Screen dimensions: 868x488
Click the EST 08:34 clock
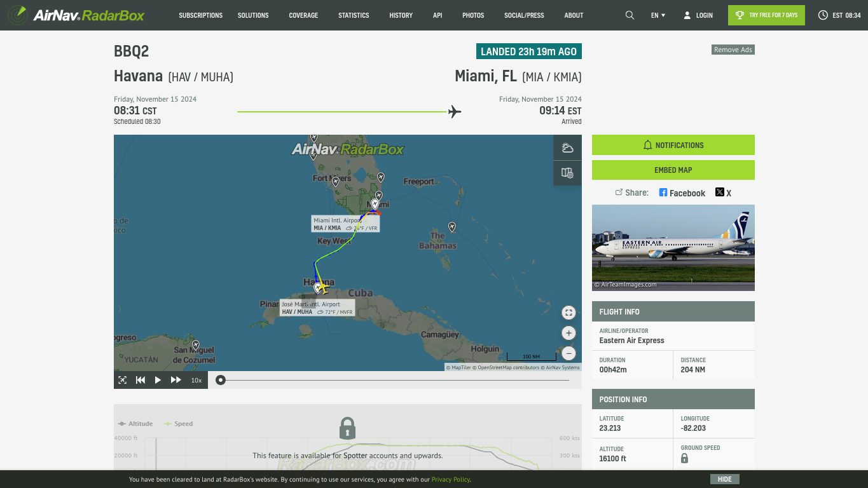point(839,15)
